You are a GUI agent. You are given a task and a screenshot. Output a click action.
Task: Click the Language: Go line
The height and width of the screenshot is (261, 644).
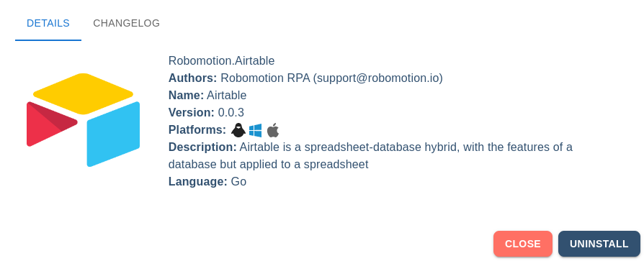click(x=207, y=181)
